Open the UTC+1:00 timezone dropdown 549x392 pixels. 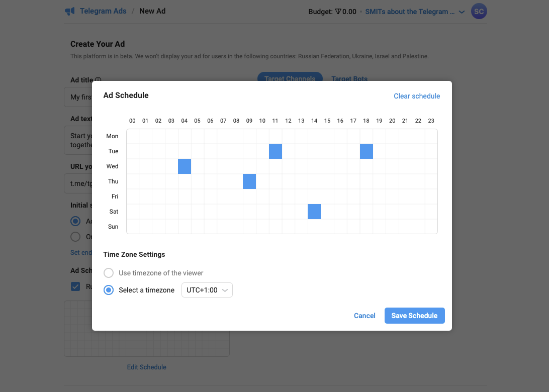tap(207, 290)
